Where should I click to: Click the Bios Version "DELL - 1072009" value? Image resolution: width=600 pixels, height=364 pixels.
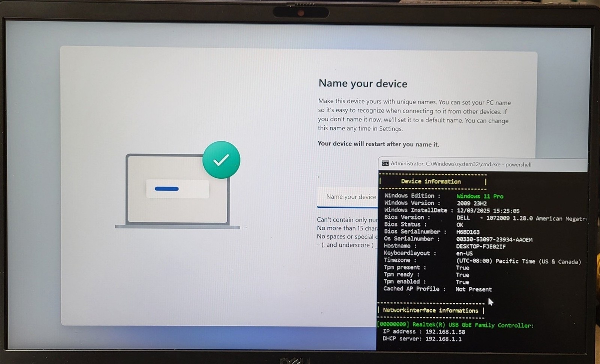521,218
